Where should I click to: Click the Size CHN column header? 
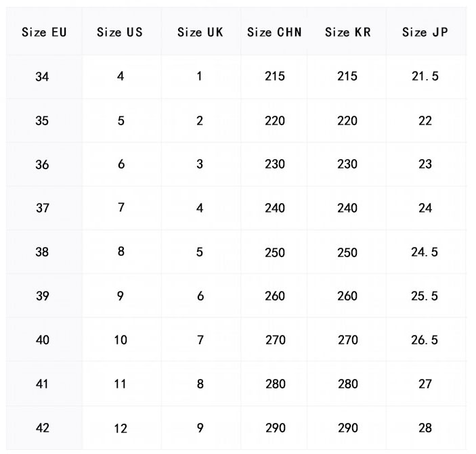point(274,32)
